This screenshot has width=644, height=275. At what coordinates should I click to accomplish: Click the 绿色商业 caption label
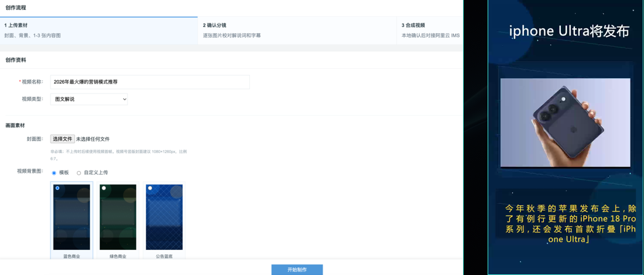pos(118,257)
